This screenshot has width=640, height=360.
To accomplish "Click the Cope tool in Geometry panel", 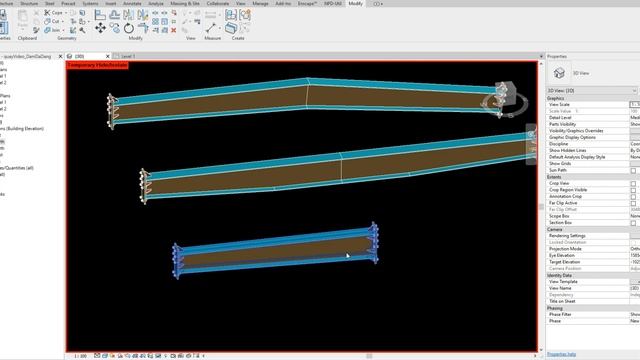I will (54, 13).
